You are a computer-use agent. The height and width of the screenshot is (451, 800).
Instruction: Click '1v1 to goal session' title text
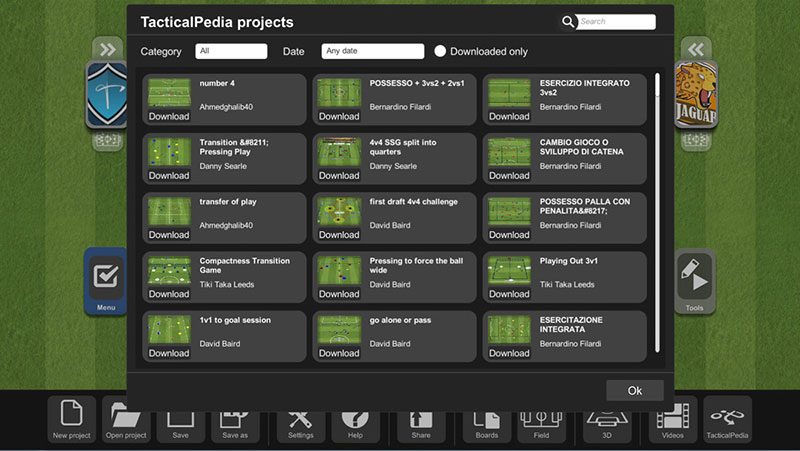235,320
